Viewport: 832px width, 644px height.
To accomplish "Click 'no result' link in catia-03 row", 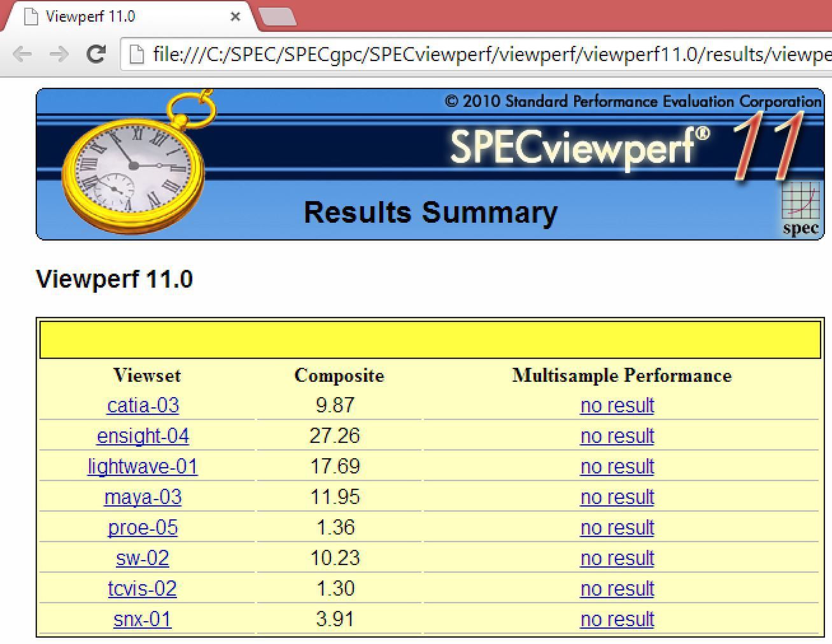I will 617,405.
